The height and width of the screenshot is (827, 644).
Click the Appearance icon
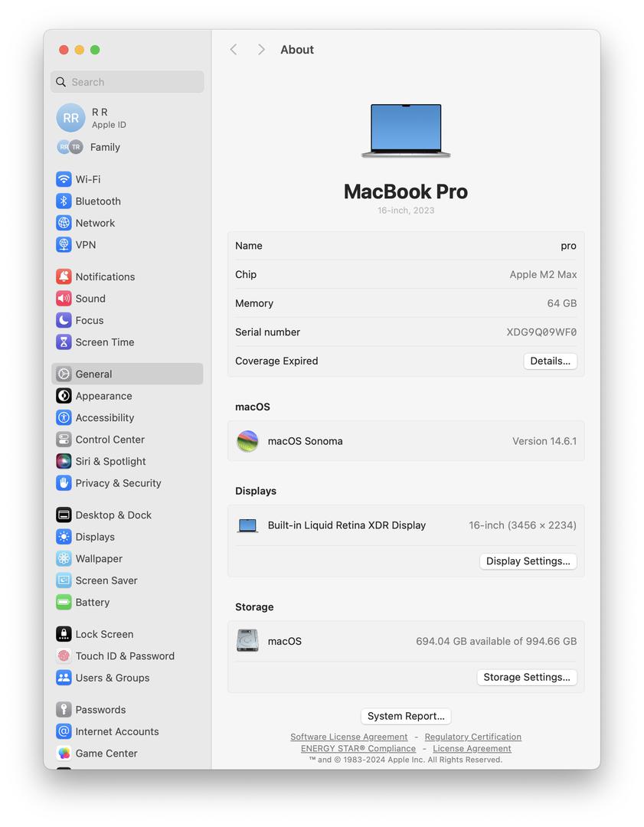[x=64, y=396]
